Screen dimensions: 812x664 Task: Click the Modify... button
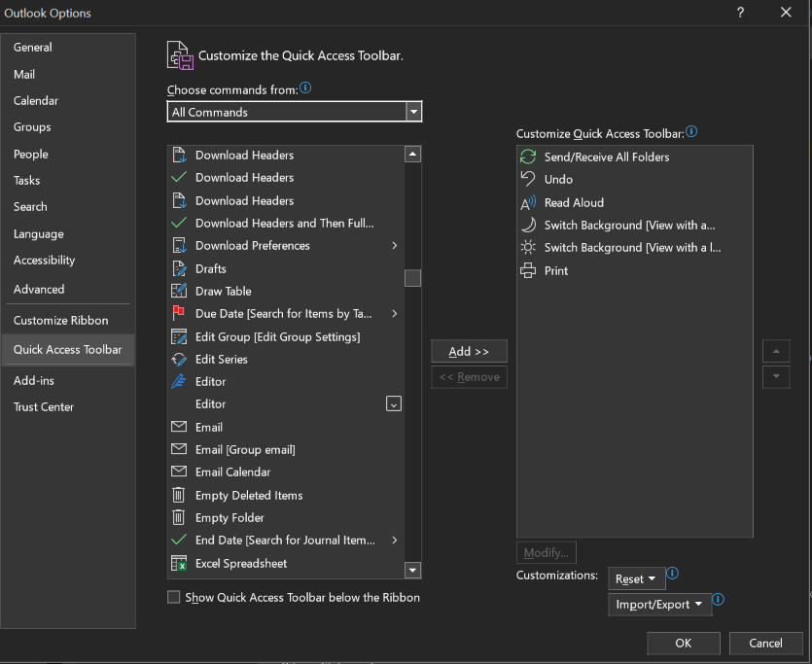click(x=546, y=552)
